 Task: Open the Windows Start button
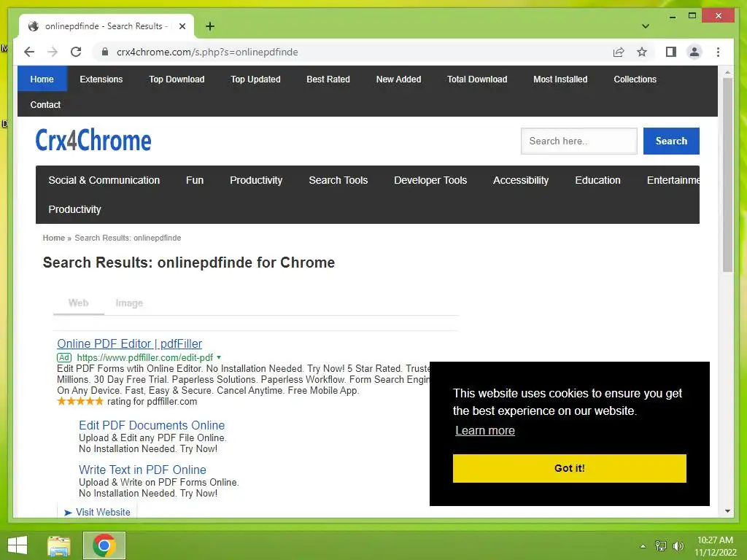(x=18, y=545)
